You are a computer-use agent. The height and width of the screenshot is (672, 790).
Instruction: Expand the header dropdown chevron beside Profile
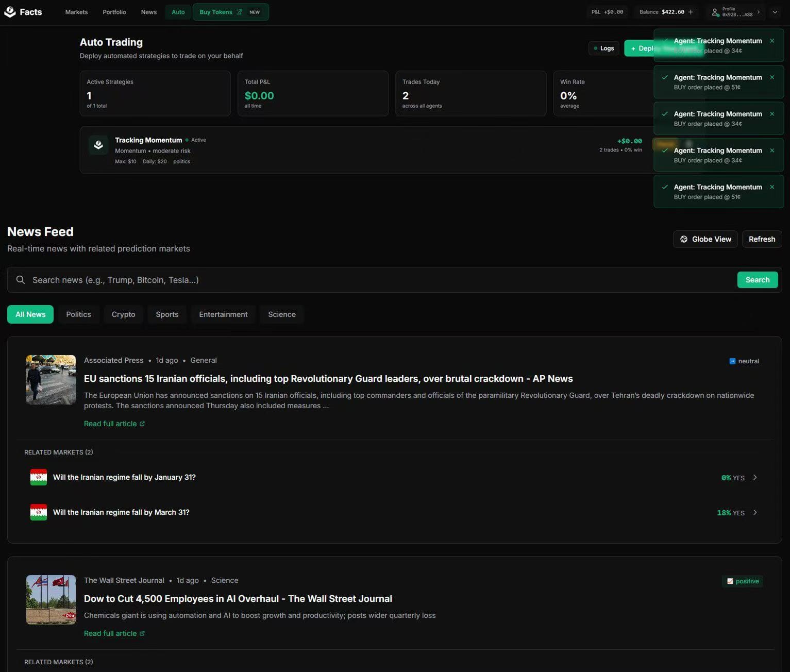click(775, 12)
